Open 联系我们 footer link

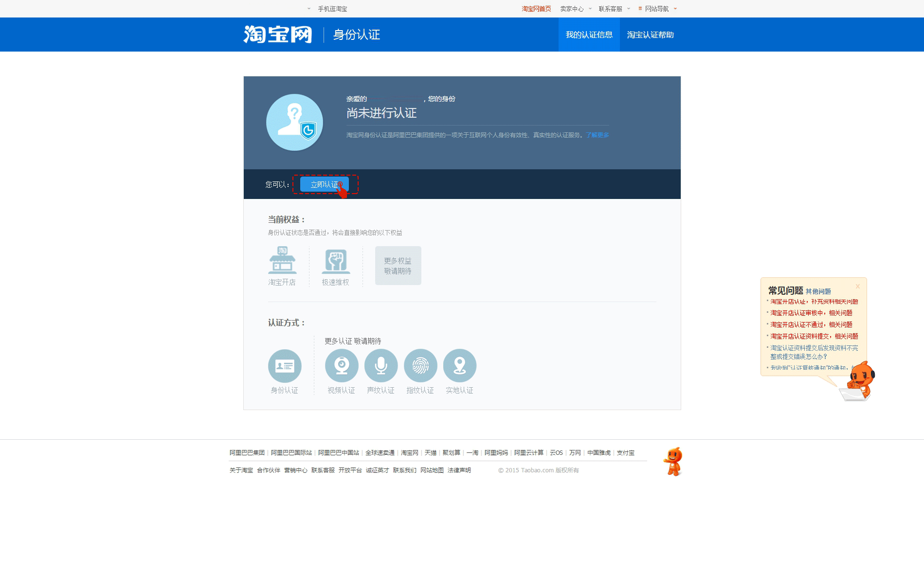coord(405,470)
